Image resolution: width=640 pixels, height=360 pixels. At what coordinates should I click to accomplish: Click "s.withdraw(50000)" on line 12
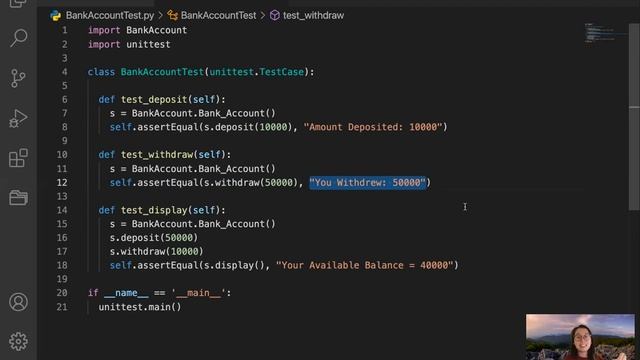(x=251, y=182)
